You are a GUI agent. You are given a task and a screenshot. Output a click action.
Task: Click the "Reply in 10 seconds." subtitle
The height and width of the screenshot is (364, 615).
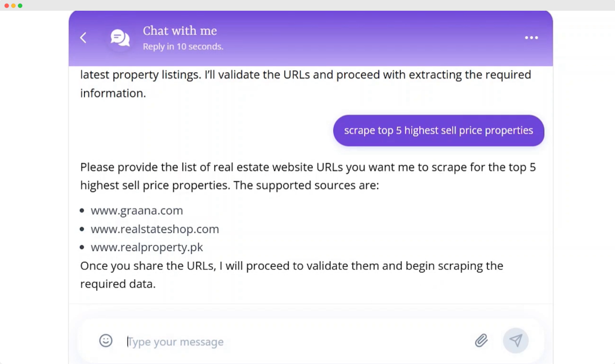point(183,46)
